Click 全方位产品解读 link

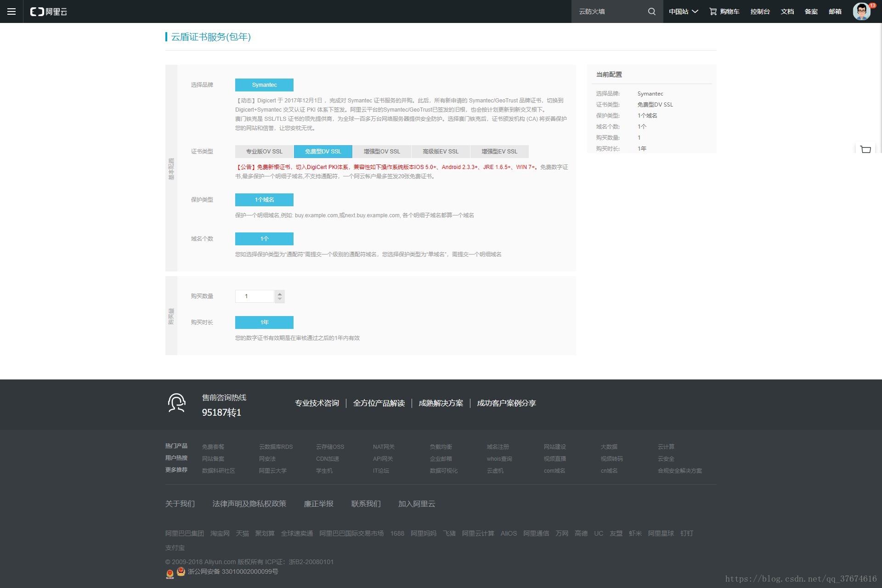point(379,403)
